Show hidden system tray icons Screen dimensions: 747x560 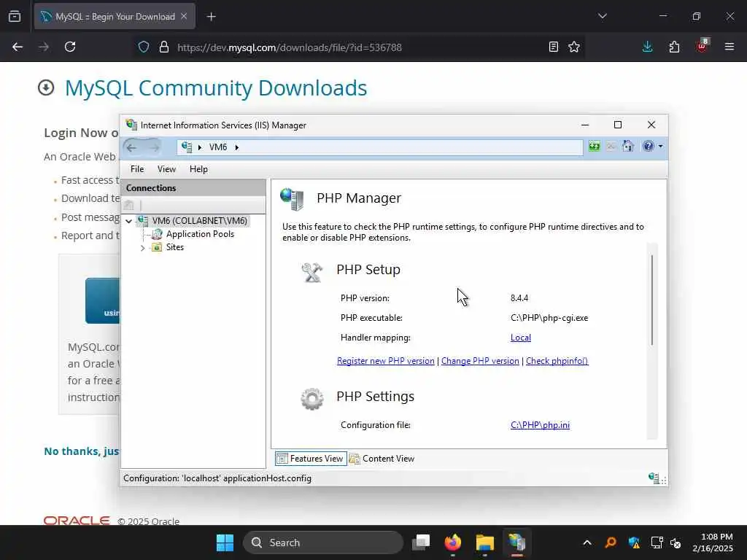587,542
